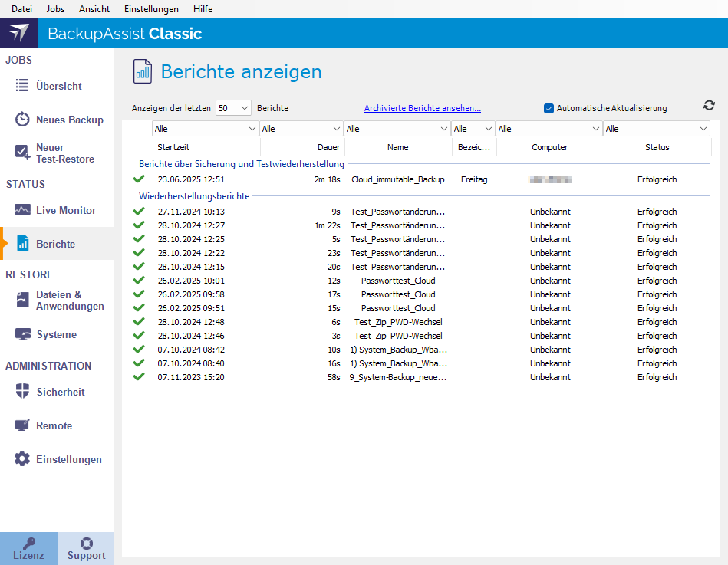This screenshot has height=565, width=728.
Task: Open the Sicherheit shield icon
Action: [x=22, y=392]
